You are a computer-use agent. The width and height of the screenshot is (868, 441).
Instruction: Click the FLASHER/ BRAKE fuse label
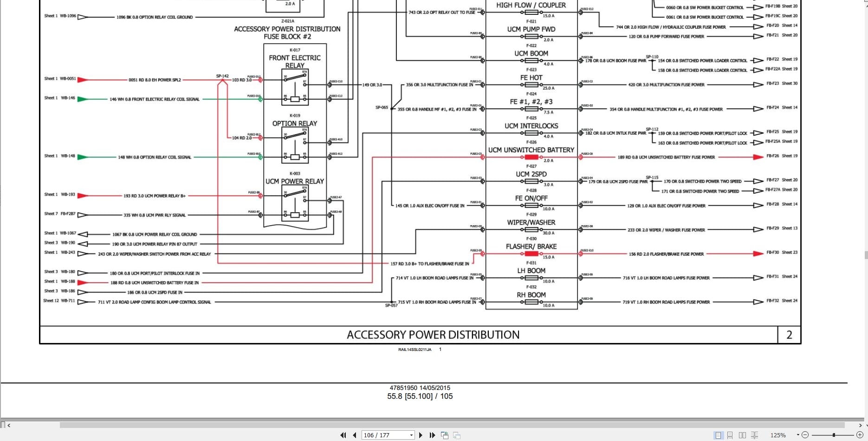tap(531, 246)
